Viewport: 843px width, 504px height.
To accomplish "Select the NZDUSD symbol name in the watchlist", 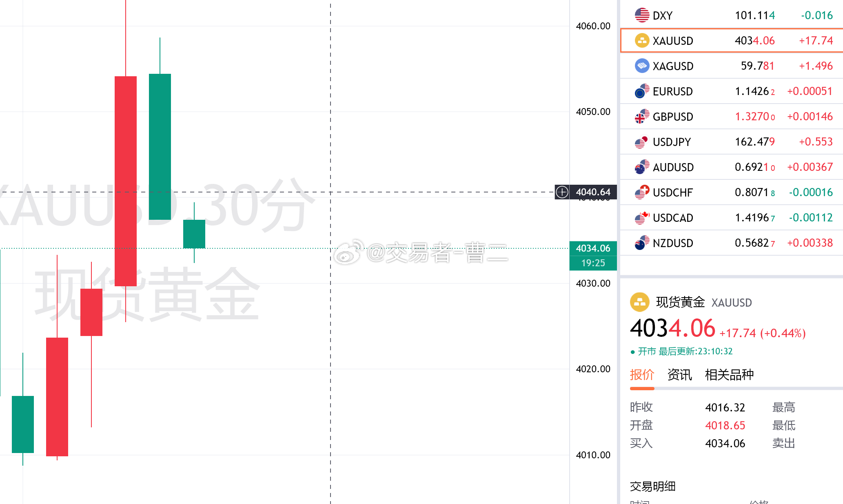I will coord(673,243).
